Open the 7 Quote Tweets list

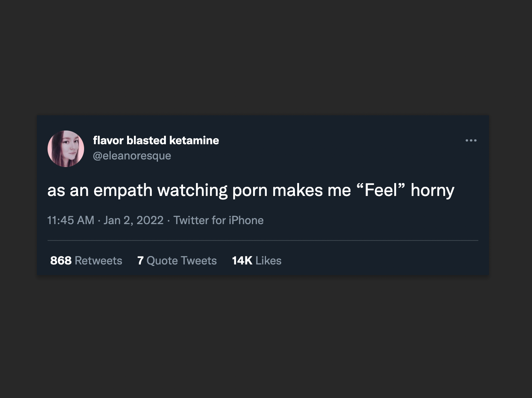click(x=177, y=260)
